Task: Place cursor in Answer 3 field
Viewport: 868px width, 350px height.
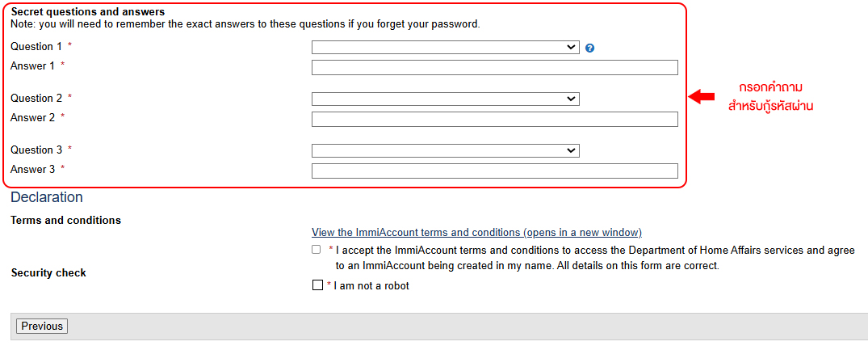Action: [495, 171]
